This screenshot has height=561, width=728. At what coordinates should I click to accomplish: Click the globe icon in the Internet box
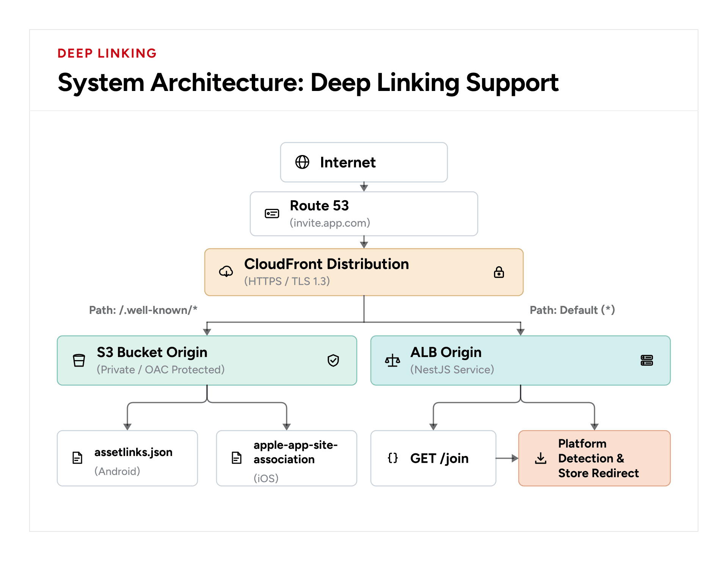tap(302, 162)
